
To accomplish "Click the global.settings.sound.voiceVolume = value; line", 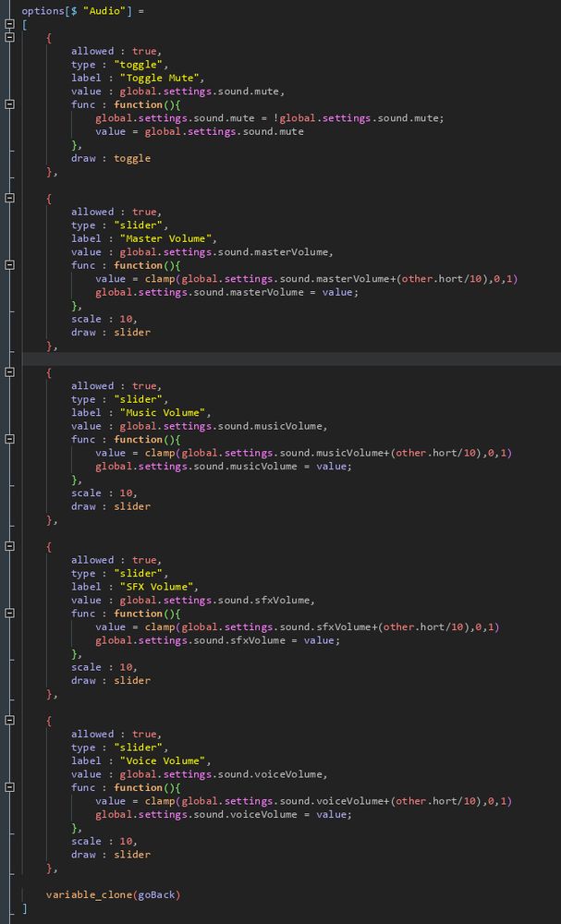I will tap(224, 814).
